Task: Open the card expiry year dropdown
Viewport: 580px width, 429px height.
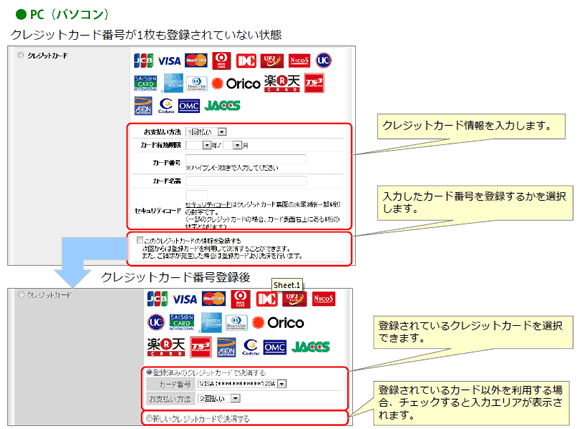Action: coord(198,145)
